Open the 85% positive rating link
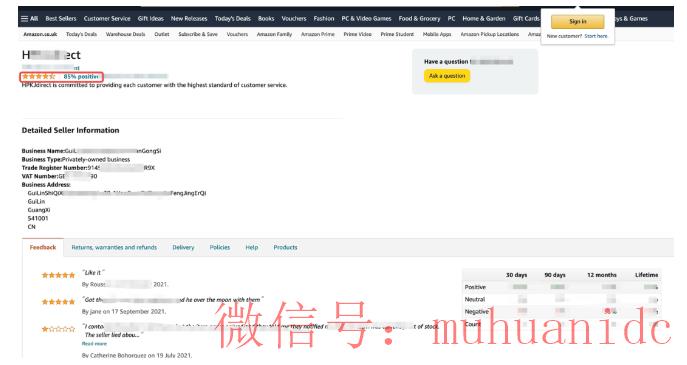Image resolution: width=687 pixels, height=365 pixels. (x=81, y=77)
